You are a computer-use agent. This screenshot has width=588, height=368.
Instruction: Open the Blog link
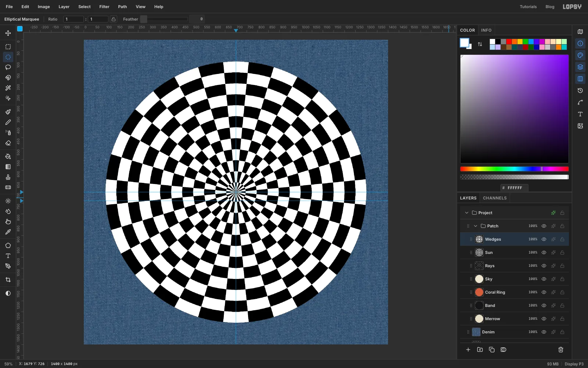click(550, 7)
